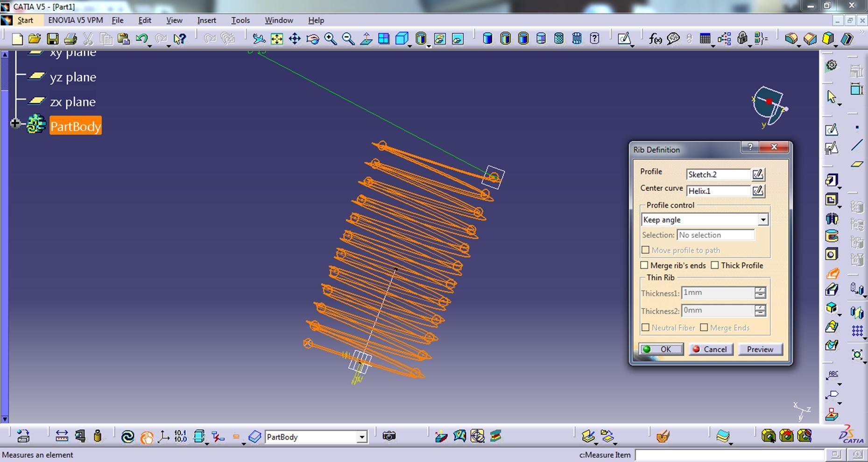Open the Start menu
Image resolution: width=868 pixels, height=462 pixels.
point(25,20)
